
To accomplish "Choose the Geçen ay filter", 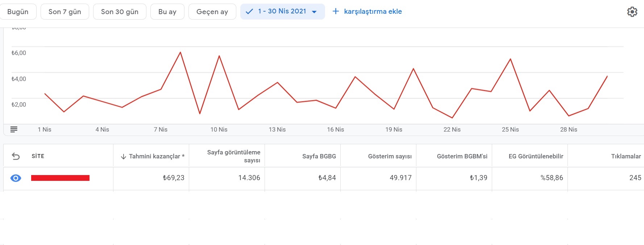I will tap(212, 12).
